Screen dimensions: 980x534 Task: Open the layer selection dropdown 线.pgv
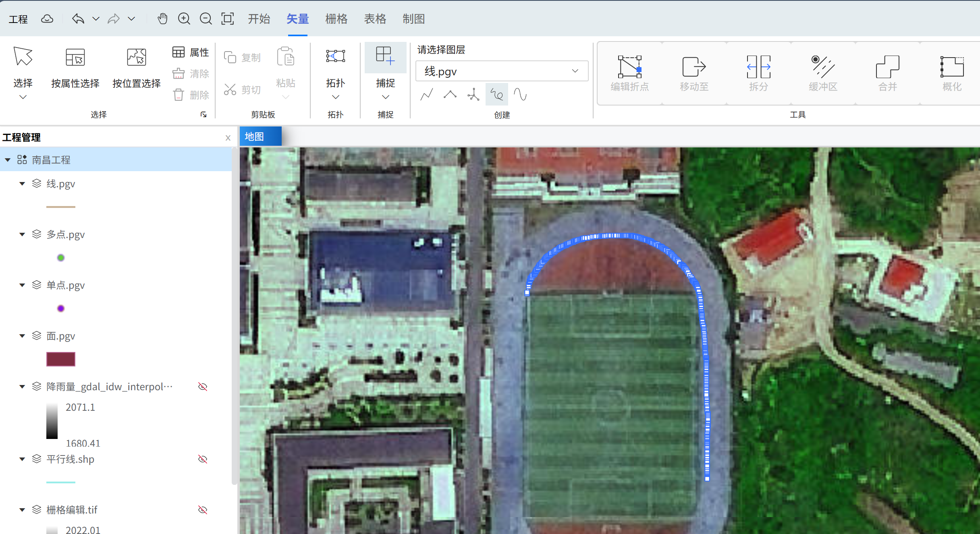502,71
